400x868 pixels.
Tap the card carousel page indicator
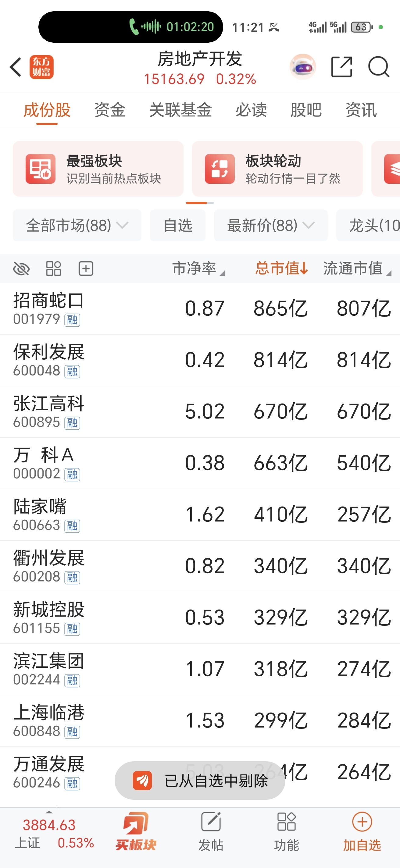[x=200, y=203]
